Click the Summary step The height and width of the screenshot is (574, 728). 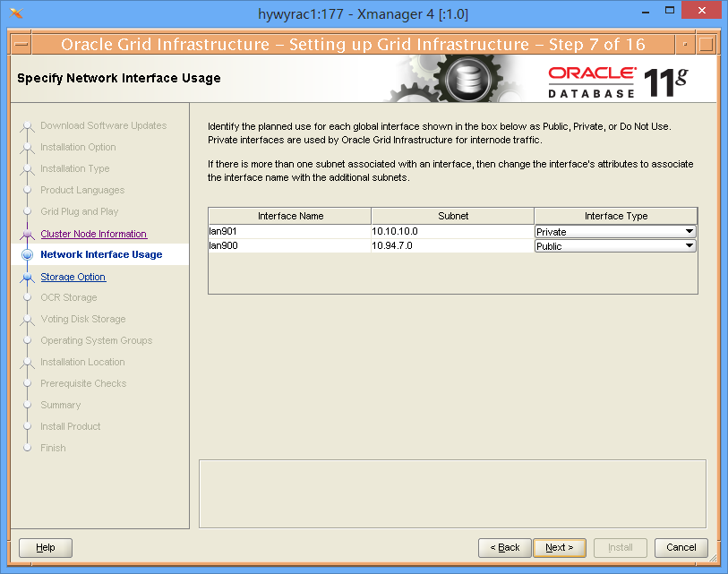coord(60,405)
